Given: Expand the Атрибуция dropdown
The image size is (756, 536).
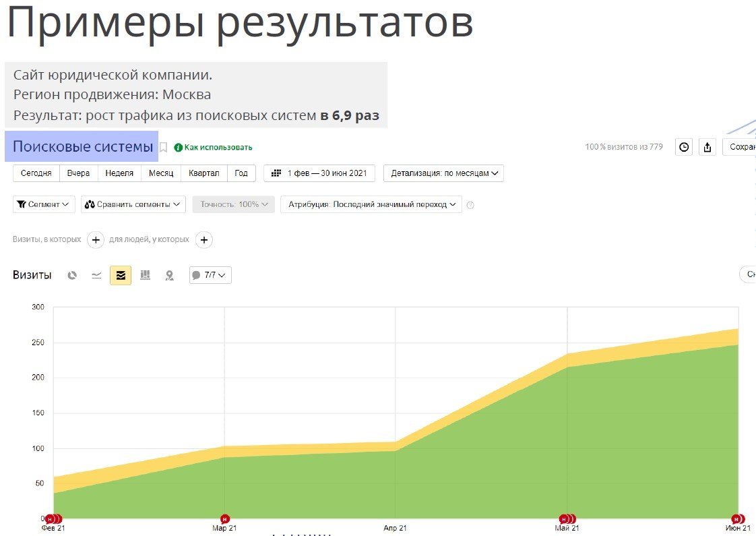Looking at the screenshot, I should 373,204.
